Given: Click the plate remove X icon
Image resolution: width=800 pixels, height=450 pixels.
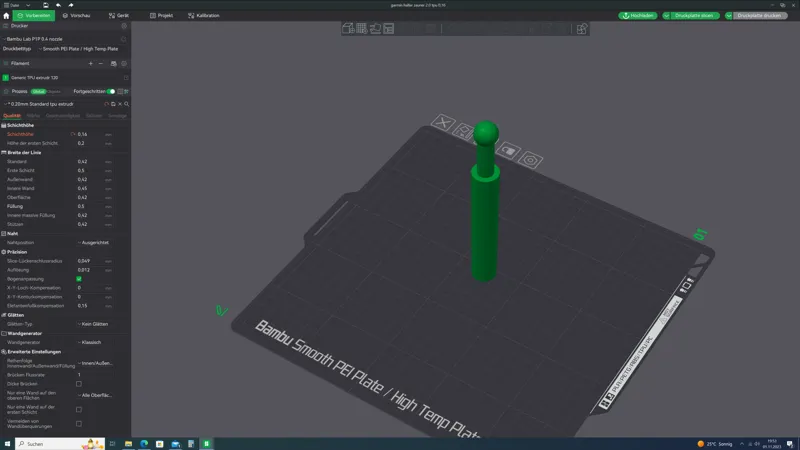Looking at the screenshot, I should click(443, 122).
